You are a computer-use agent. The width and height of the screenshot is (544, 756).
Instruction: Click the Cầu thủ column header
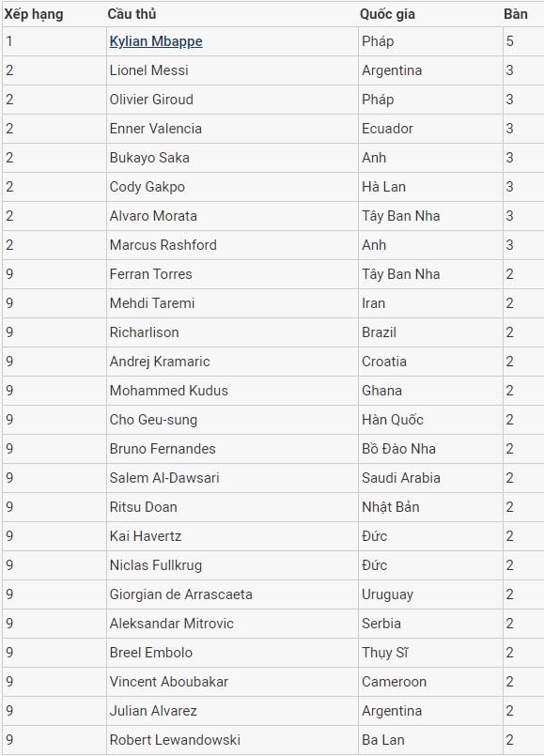[132, 14]
